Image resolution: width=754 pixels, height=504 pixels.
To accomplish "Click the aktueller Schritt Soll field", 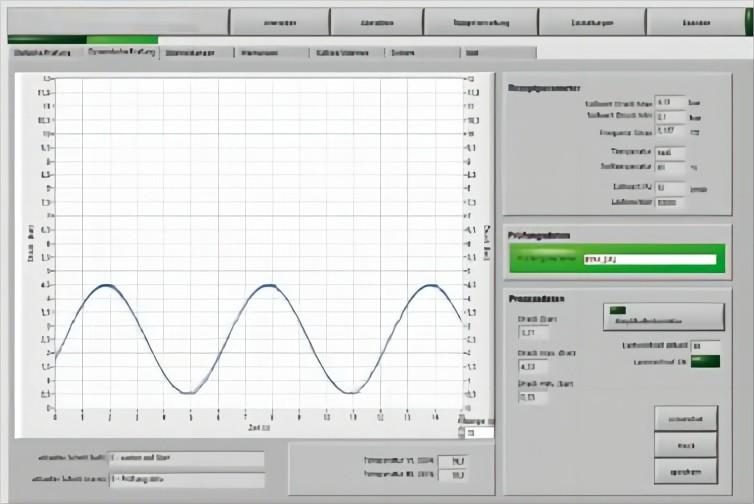I will click(187, 458).
